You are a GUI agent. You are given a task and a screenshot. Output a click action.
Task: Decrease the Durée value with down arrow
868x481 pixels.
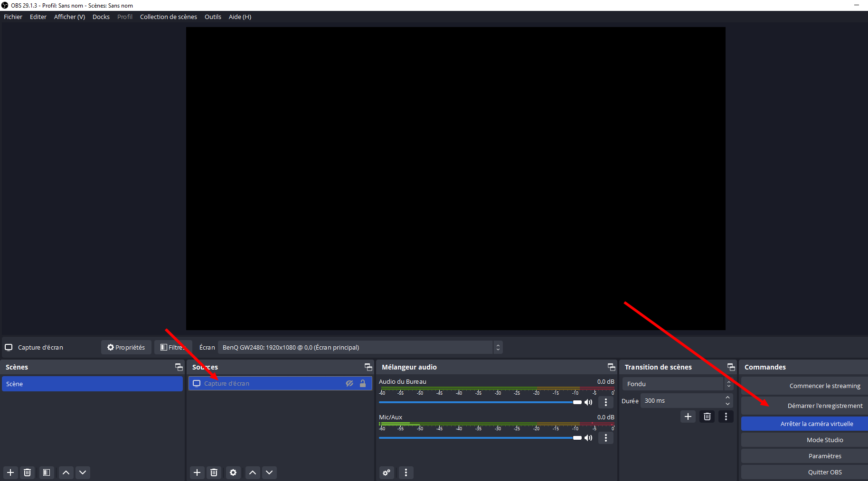pos(727,404)
